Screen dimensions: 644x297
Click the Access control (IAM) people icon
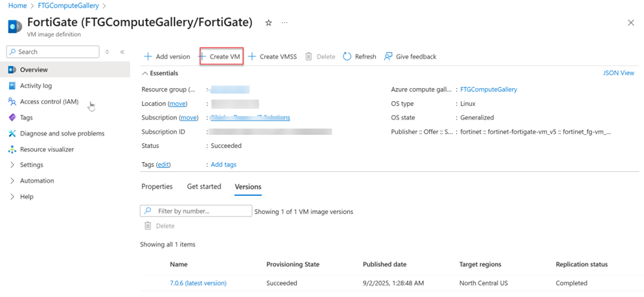tap(12, 102)
